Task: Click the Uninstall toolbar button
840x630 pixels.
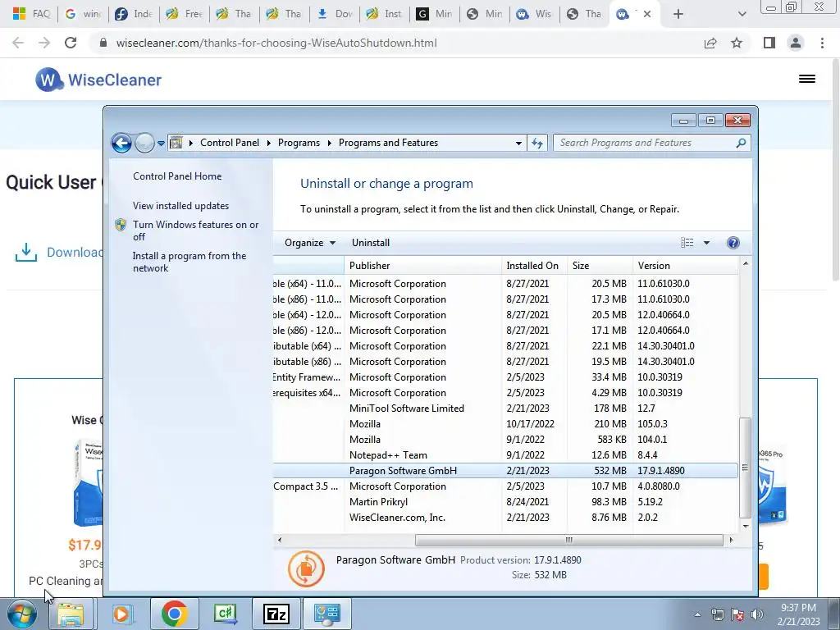Action: coord(371,243)
